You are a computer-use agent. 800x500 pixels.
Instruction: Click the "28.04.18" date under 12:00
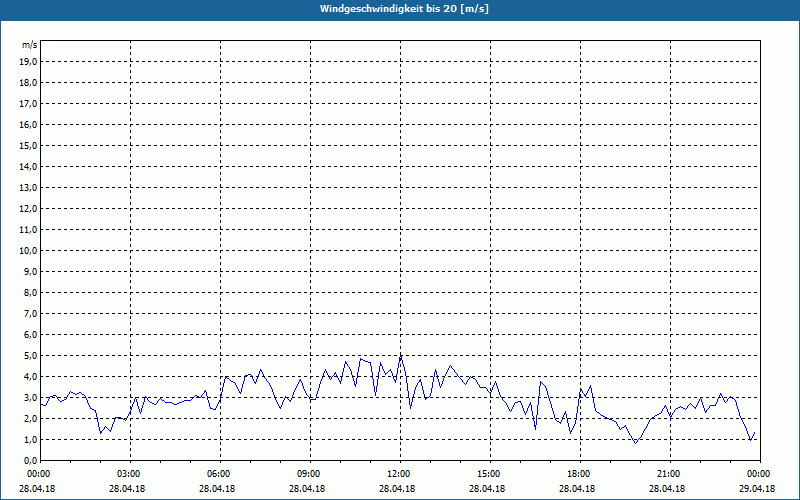(x=397, y=489)
